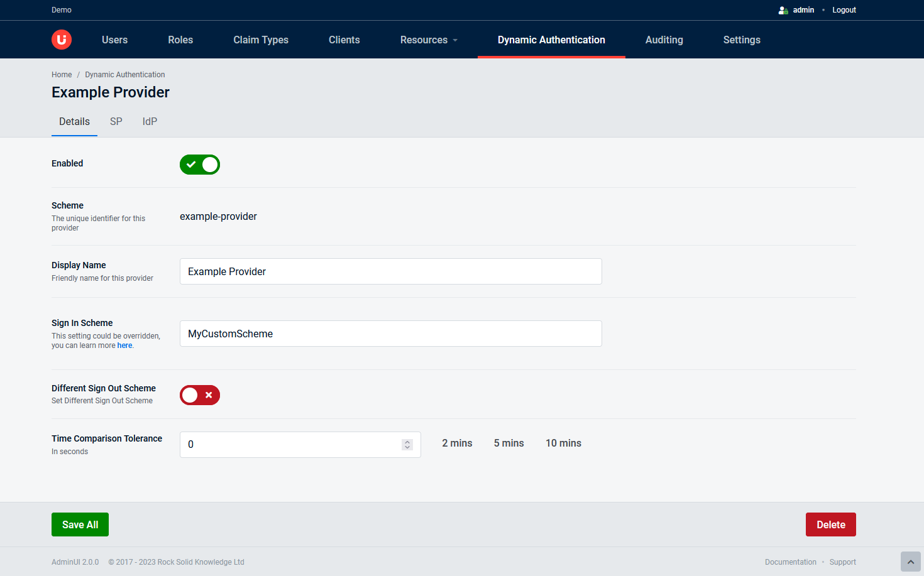Open the Documentation link in footer
Viewport: 924px width, 576px height.
pos(791,562)
